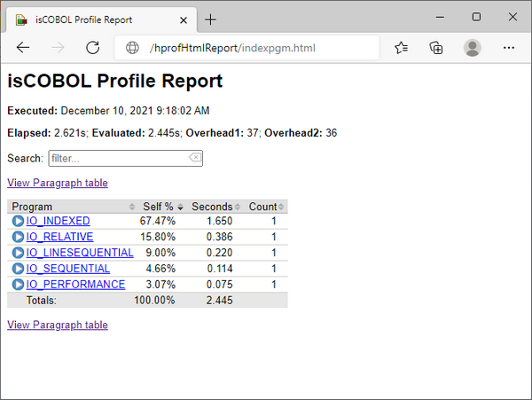Viewport: 532px width, 400px height.
Task: Click the Executed date text
Action: click(x=108, y=111)
